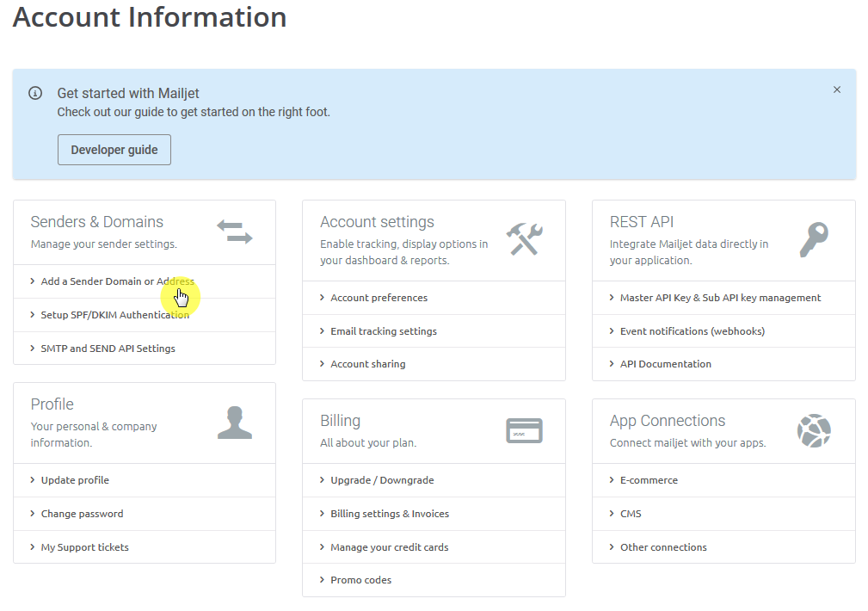Click the info icon in the banner

coord(35,93)
